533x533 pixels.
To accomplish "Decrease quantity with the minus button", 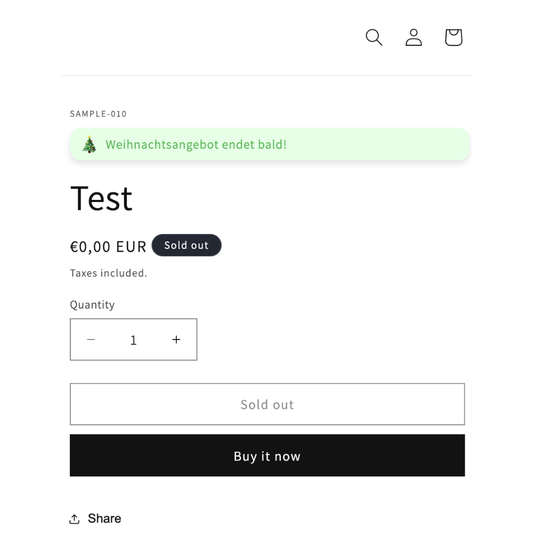I will 91,339.
